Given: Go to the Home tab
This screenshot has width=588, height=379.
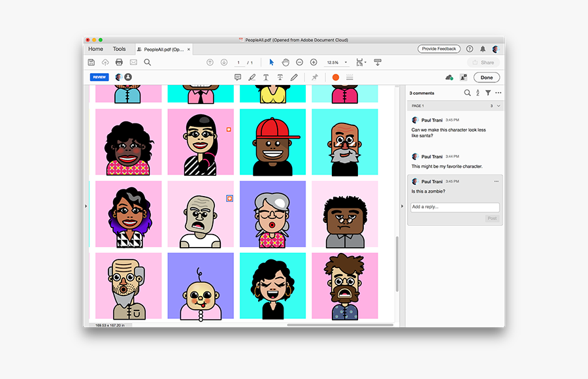Looking at the screenshot, I should (95, 49).
